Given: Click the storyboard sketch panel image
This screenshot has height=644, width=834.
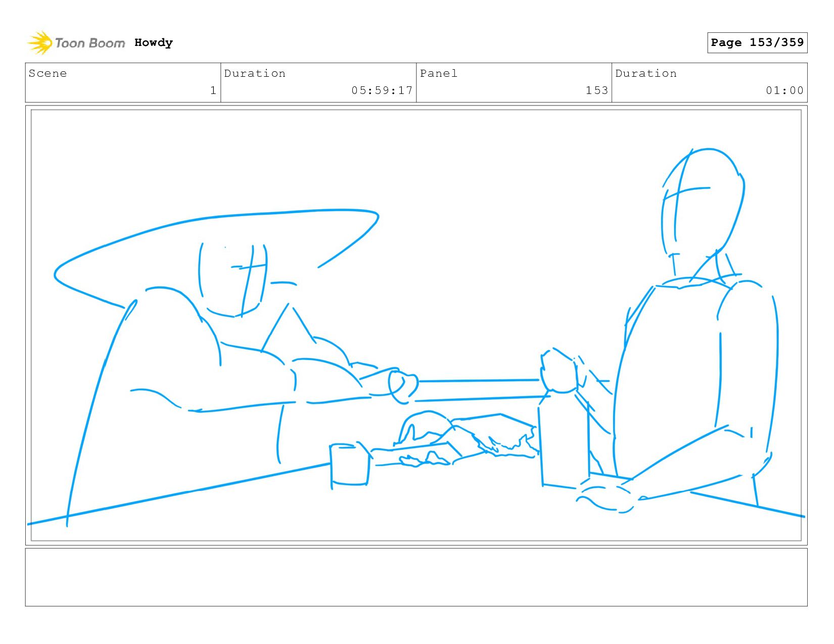Looking at the screenshot, I should tap(416, 325).
